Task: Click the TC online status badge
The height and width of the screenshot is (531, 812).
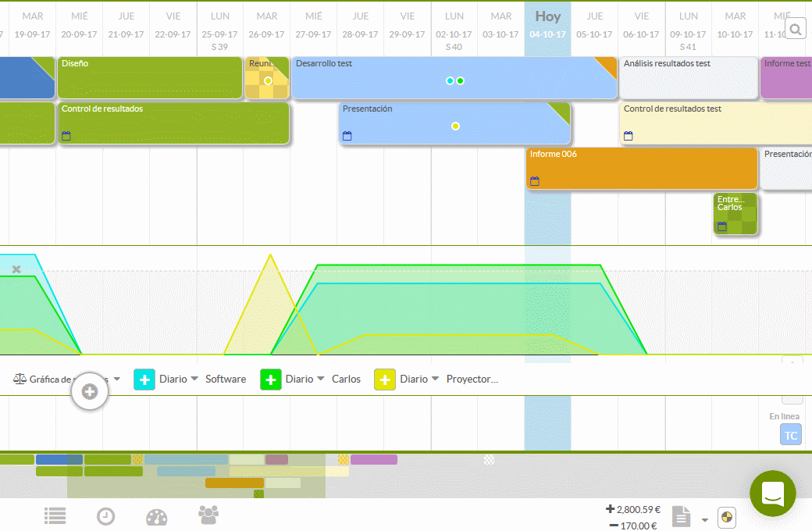Action: pyautogui.click(x=790, y=434)
